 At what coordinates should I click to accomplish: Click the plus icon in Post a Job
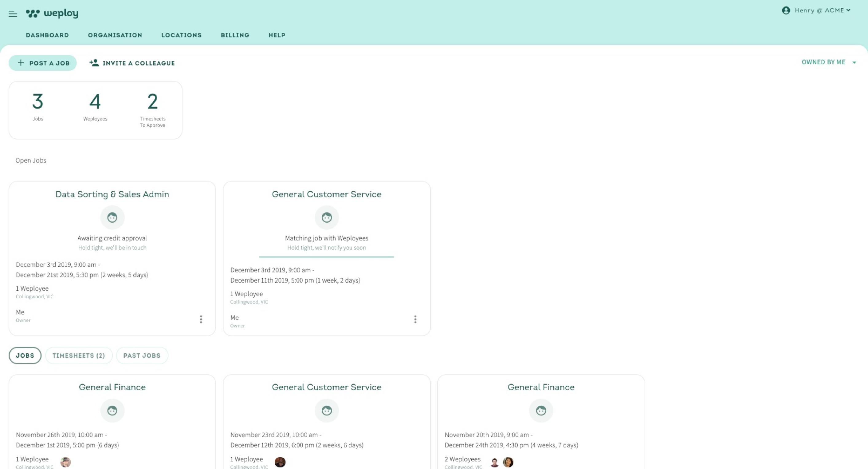[21, 63]
